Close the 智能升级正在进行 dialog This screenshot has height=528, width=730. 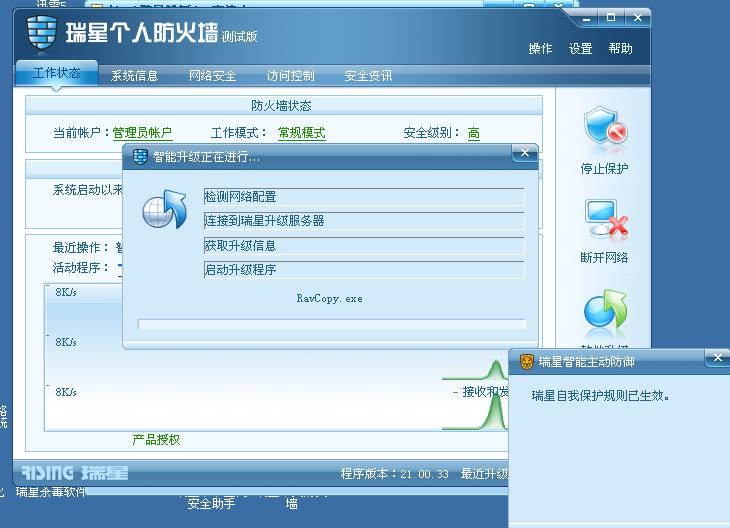point(525,153)
